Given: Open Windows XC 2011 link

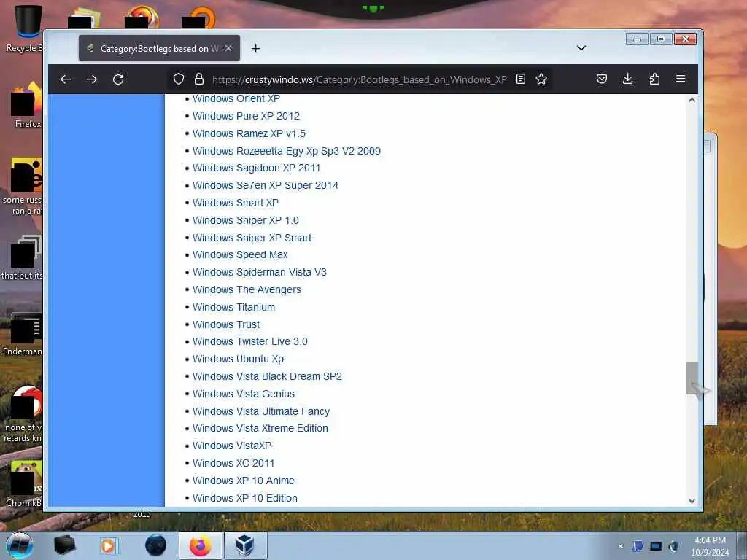Looking at the screenshot, I should tap(233, 463).
